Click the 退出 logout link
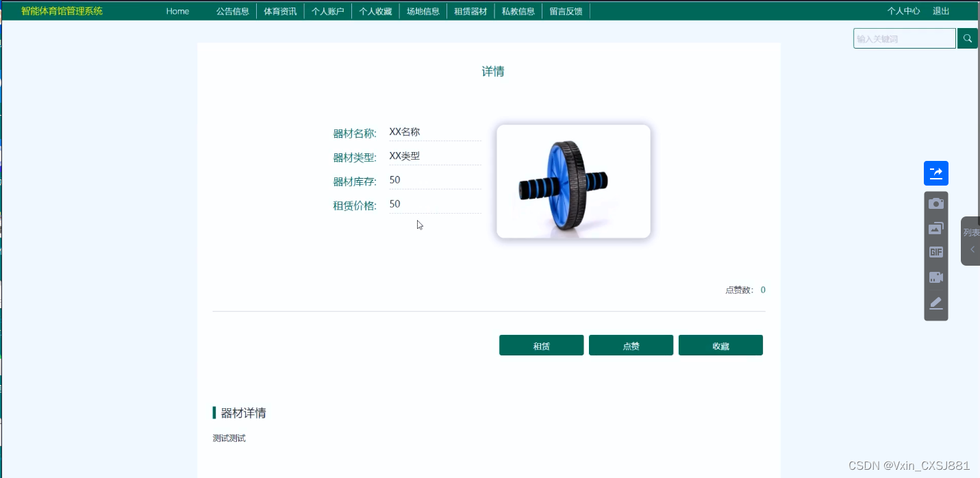980x478 pixels. tap(942, 11)
